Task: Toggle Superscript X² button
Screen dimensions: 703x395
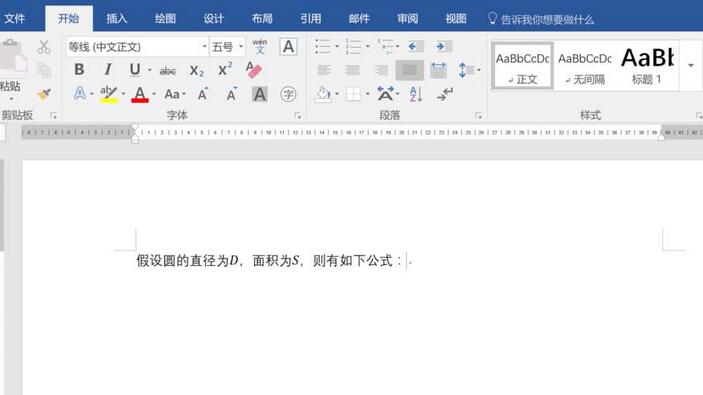Action: pos(225,69)
